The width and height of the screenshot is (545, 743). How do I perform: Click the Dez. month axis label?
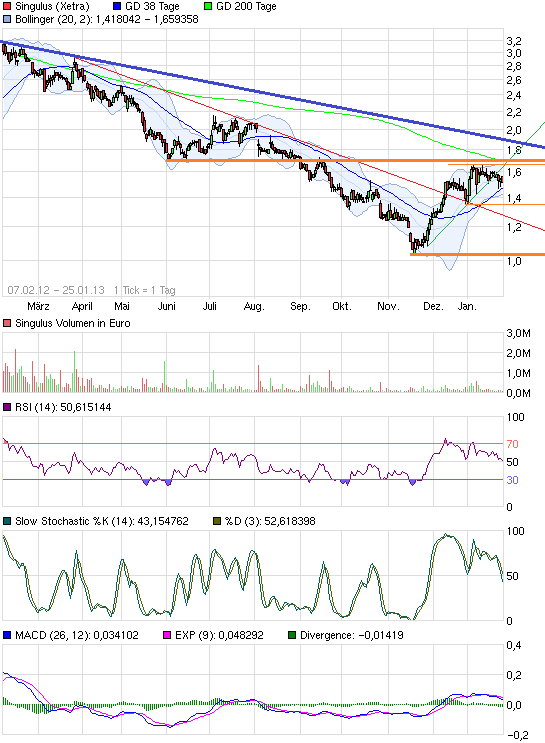(433, 307)
